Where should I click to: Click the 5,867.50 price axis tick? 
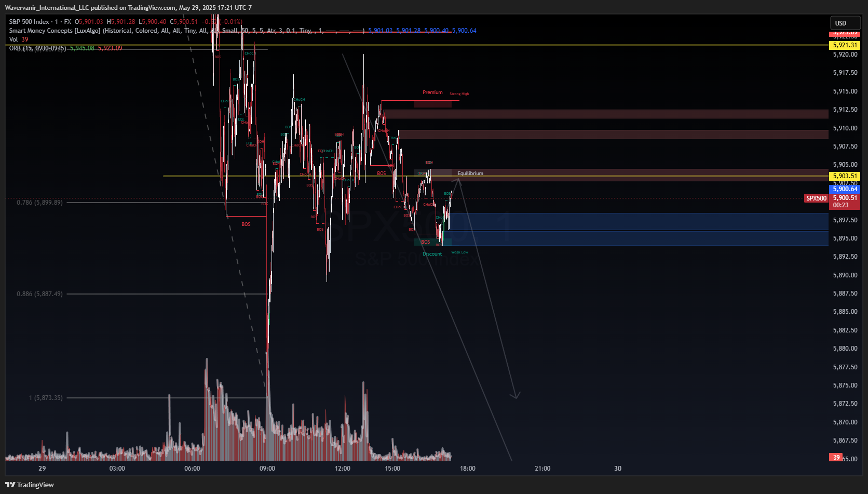coord(845,440)
